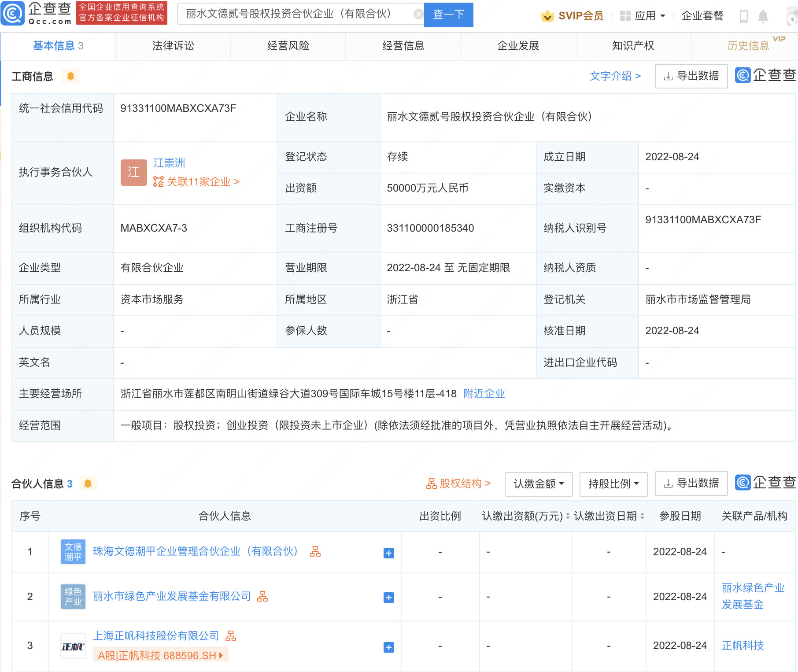The width and height of the screenshot is (798, 672).
Task: Open 丽水绿色产业发展基金 related product link
Action: [753, 596]
